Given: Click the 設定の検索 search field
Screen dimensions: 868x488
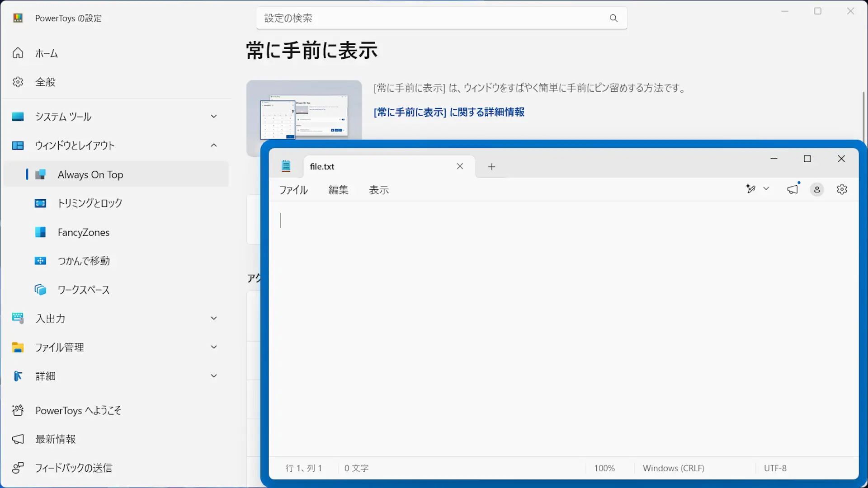Looking at the screenshot, I should 441,18.
